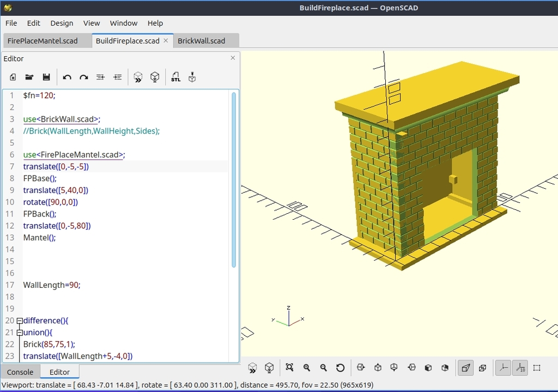The width and height of the screenshot is (558, 392).
Task: Toggle the scale markers display
Action: 520,368
